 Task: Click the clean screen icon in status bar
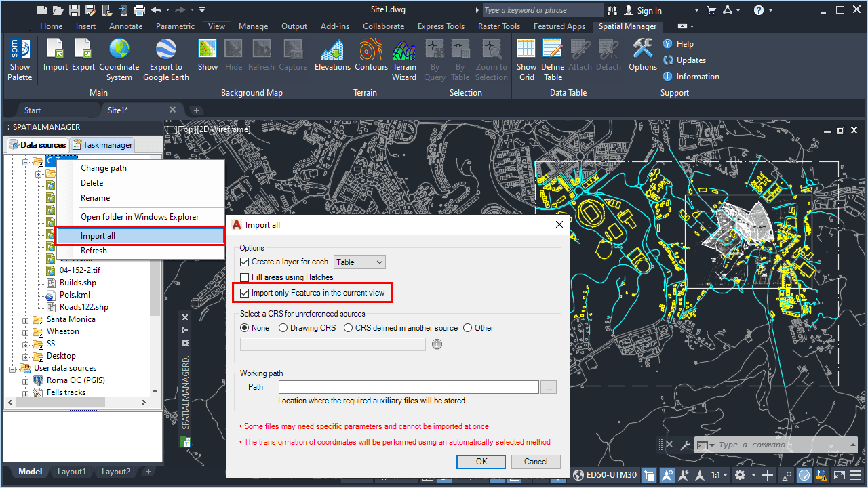tap(839, 475)
